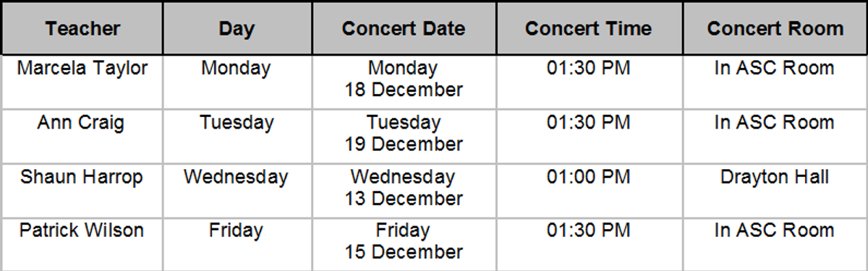Select the Marcela Taylor cell

click(82, 82)
